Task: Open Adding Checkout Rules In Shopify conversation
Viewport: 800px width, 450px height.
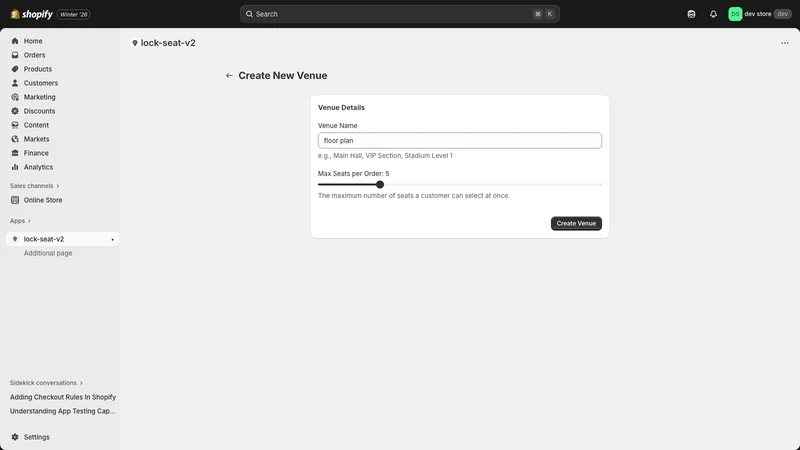Action: (x=63, y=397)
